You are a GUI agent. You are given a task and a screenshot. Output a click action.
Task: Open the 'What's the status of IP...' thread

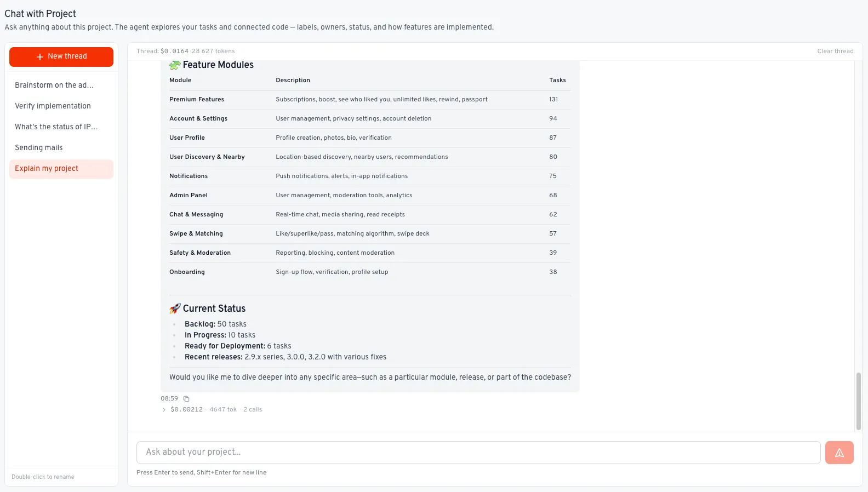(x=61, y=127)
